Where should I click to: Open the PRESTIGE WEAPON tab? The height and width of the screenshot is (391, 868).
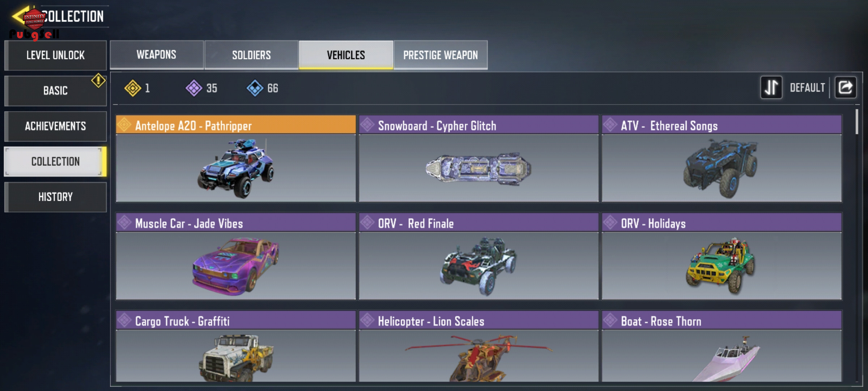click(x=441, y=55)
